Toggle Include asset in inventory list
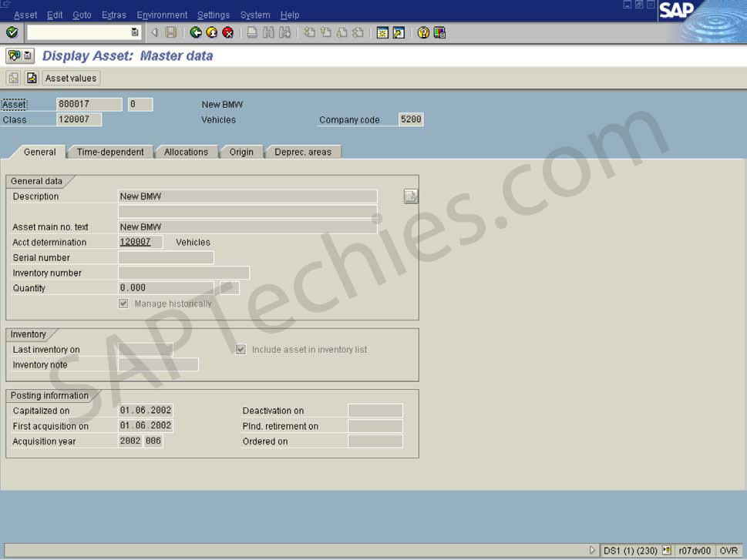 click(241, 349)
